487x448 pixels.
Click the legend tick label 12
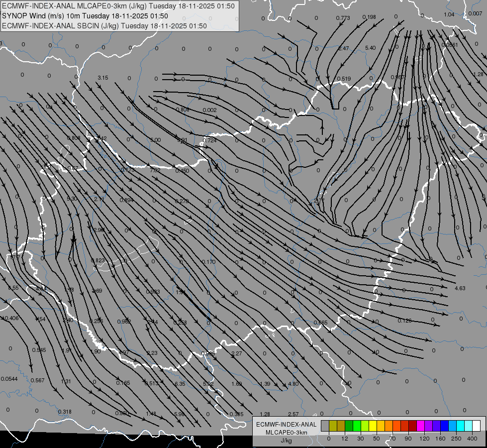[344, 439]
